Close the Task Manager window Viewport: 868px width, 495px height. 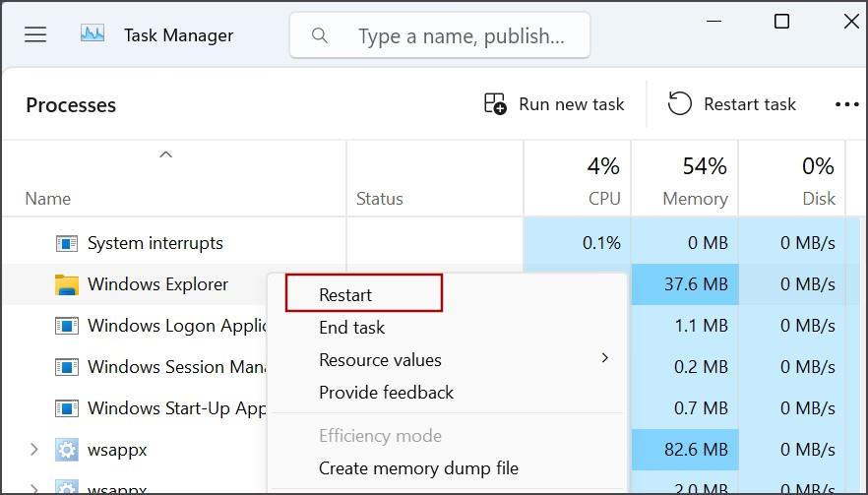(x=851, y=21)
